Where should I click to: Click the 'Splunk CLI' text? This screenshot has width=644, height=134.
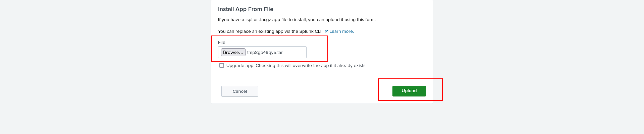coord(311,31)
